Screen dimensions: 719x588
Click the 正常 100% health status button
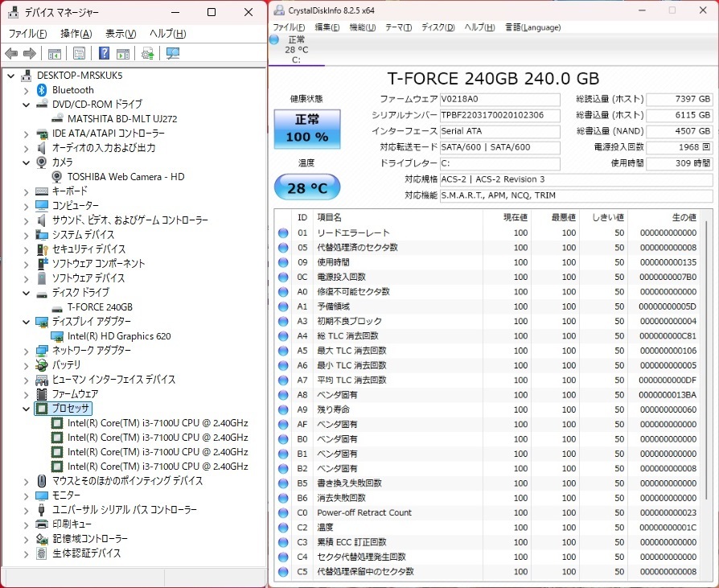[x=306, y=129]
